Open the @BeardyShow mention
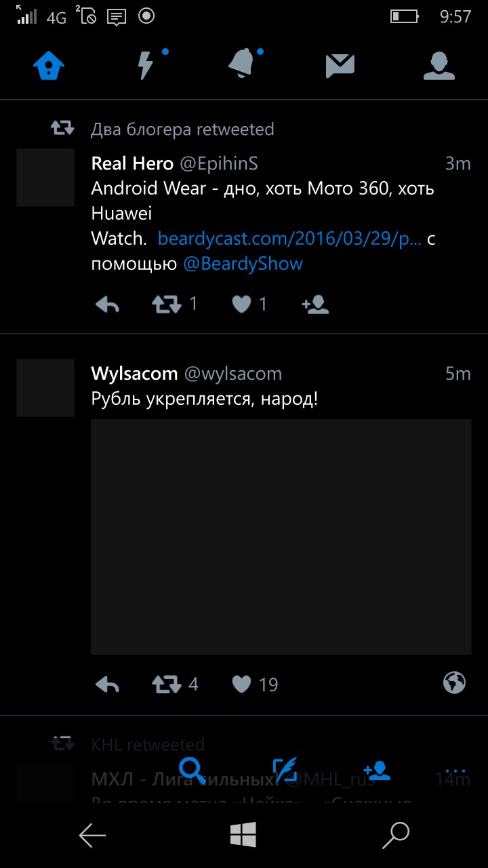 tap(243, 264)
